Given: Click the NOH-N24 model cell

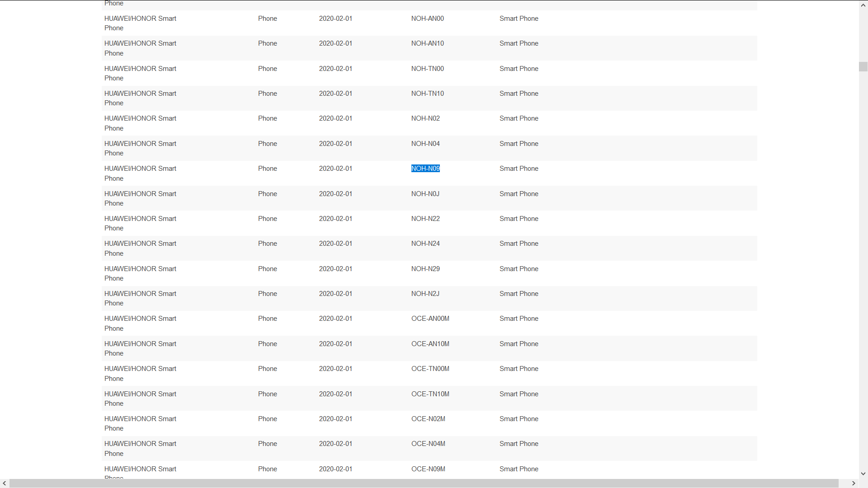Looking at the screenshot, I should tap(425, 244).
